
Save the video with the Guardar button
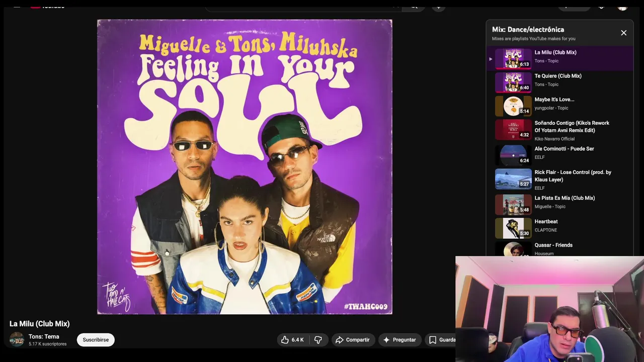coord(441,340)
